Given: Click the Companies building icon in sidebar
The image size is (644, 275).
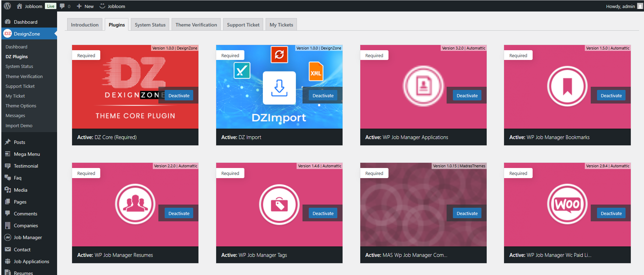Looking at the screenshot, I should 8,226.
